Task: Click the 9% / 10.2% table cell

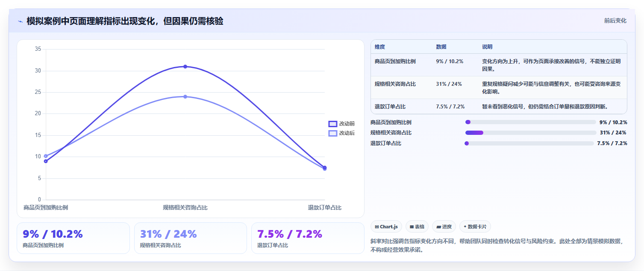Action: (450, 61)
